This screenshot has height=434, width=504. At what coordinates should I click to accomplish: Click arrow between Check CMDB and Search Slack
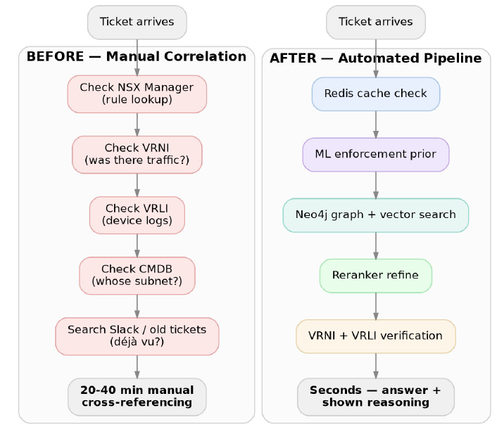pos(137,306)
